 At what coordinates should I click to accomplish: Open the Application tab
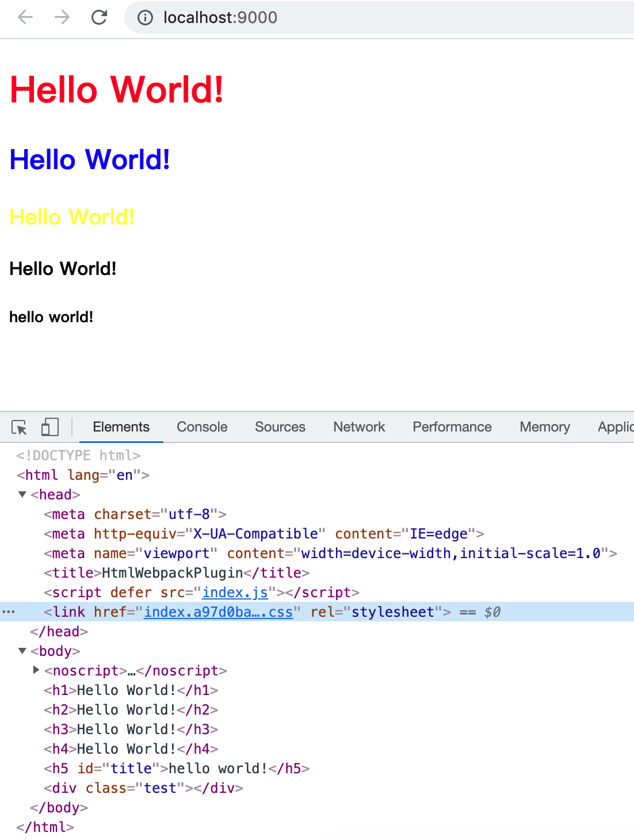click(x=616, y=427)
